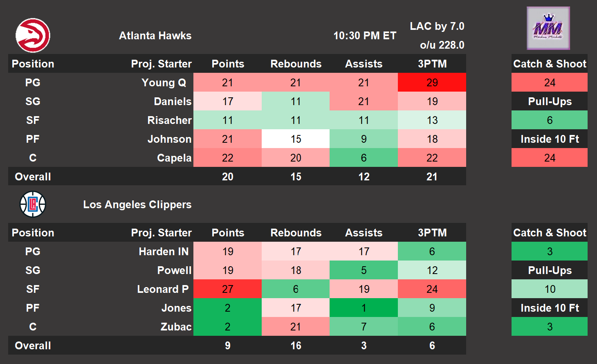Click the Hawks Inside 10 Ft value
The width and height of the screenshot is (597, 364).
[549, 158]
